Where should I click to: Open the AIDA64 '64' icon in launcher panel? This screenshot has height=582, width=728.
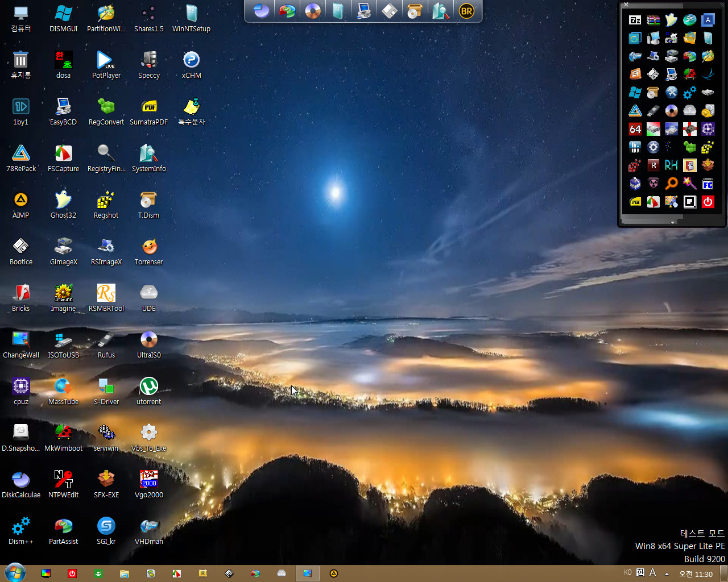click(635, 129)
